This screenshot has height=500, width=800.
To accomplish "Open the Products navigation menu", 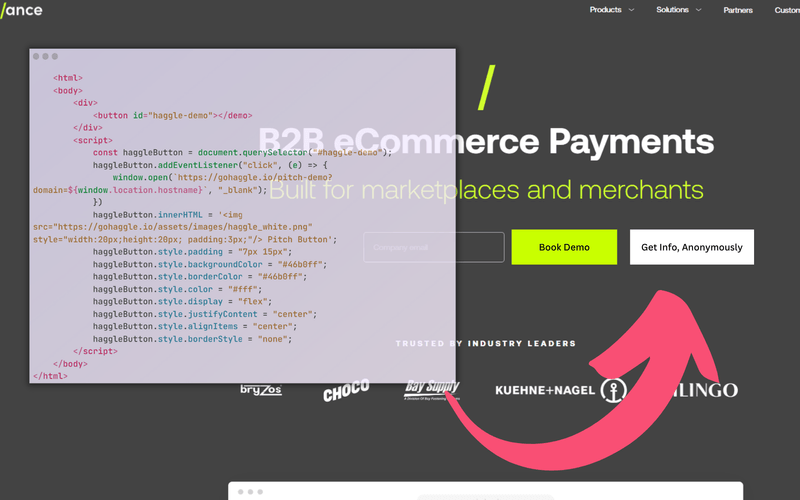I will [x=605, y=10].
